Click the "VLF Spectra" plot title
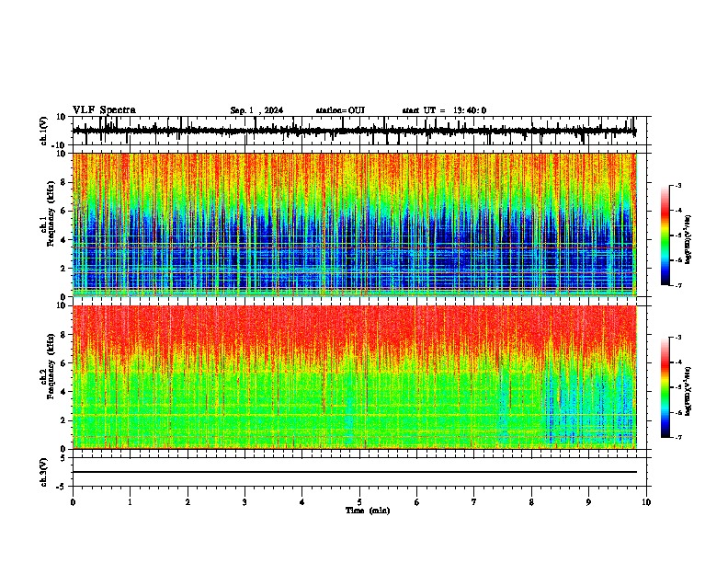This screenshot has height=563, width=728. (x=104, y=110)
